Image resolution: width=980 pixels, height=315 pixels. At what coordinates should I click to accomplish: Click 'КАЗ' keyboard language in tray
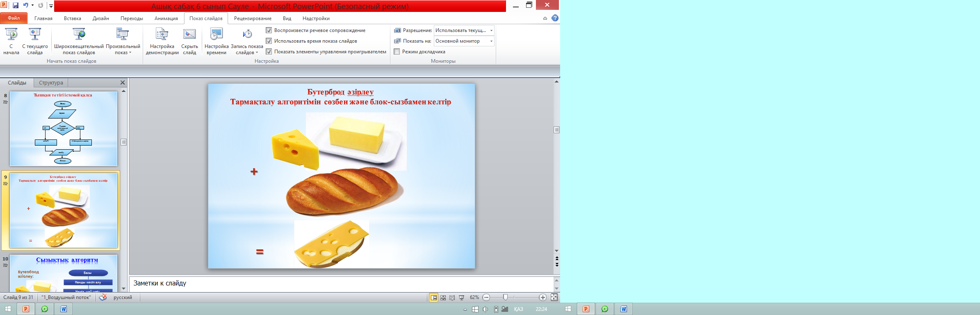[518, 309]
